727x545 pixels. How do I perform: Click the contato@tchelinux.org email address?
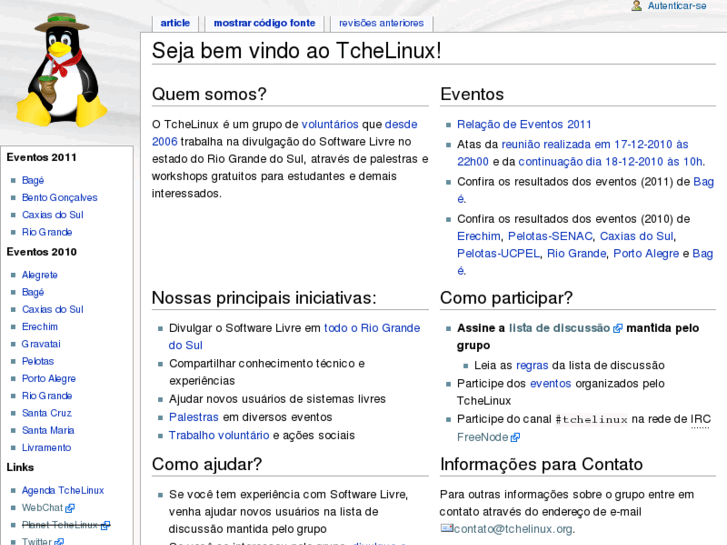click(x=513, y=529)
